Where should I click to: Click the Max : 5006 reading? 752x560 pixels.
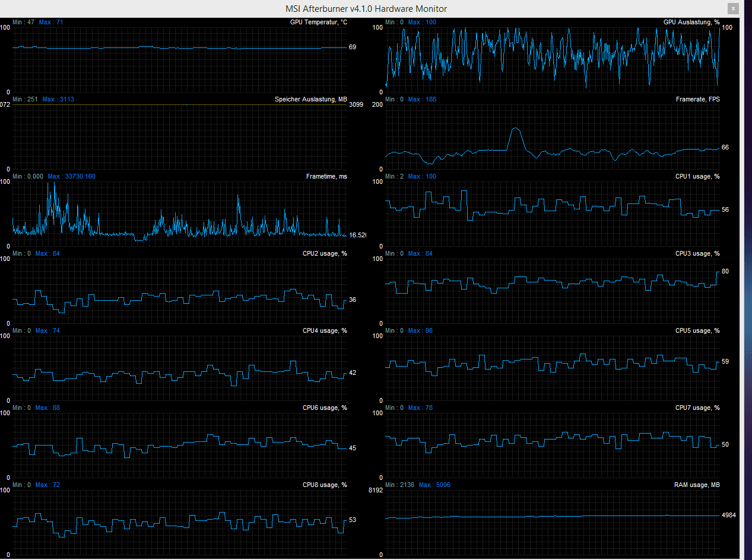point(434,485)
